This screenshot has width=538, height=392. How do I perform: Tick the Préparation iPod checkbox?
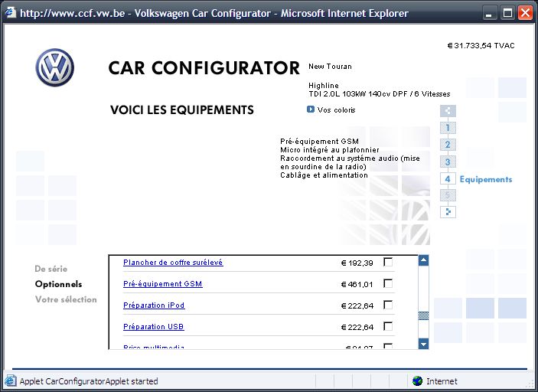click(x=388, y=305)
